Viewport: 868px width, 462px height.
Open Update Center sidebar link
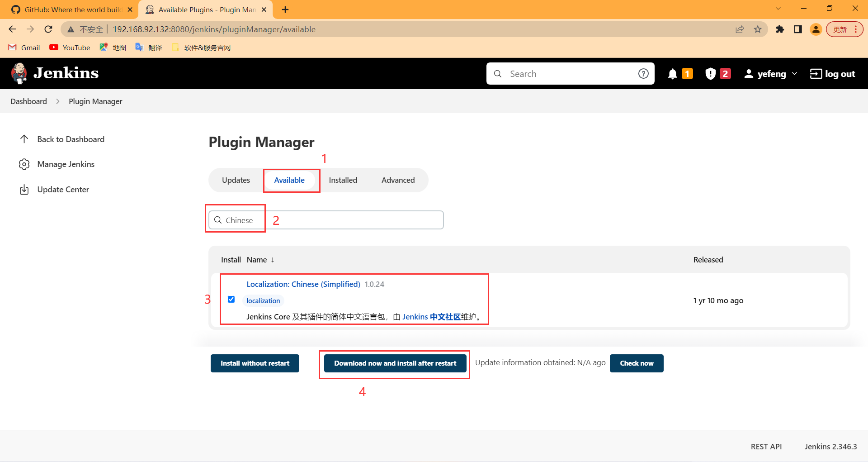tap(63, 190)
